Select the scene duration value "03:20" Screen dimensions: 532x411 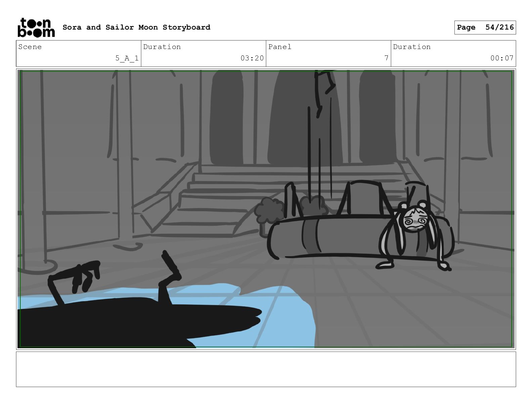coord(252,58)
